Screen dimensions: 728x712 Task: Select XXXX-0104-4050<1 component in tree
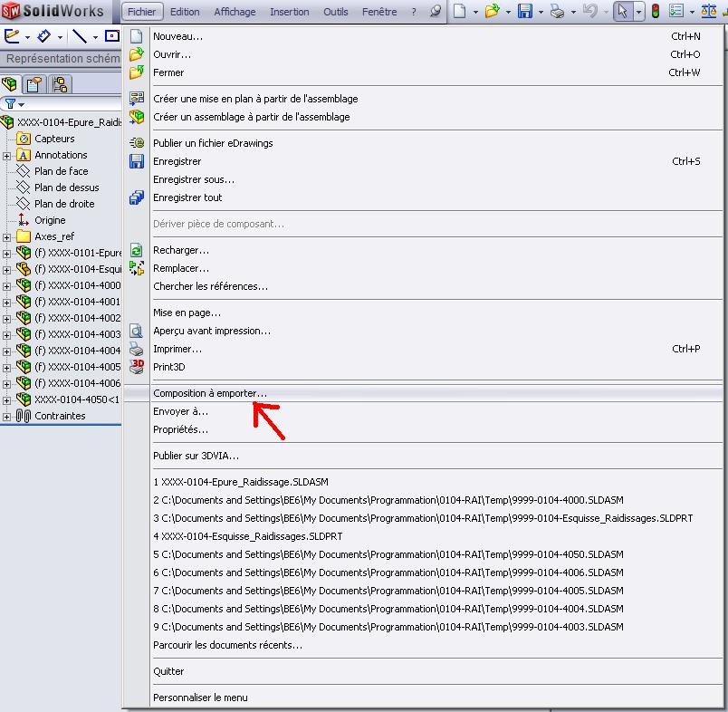coord(77,399)
